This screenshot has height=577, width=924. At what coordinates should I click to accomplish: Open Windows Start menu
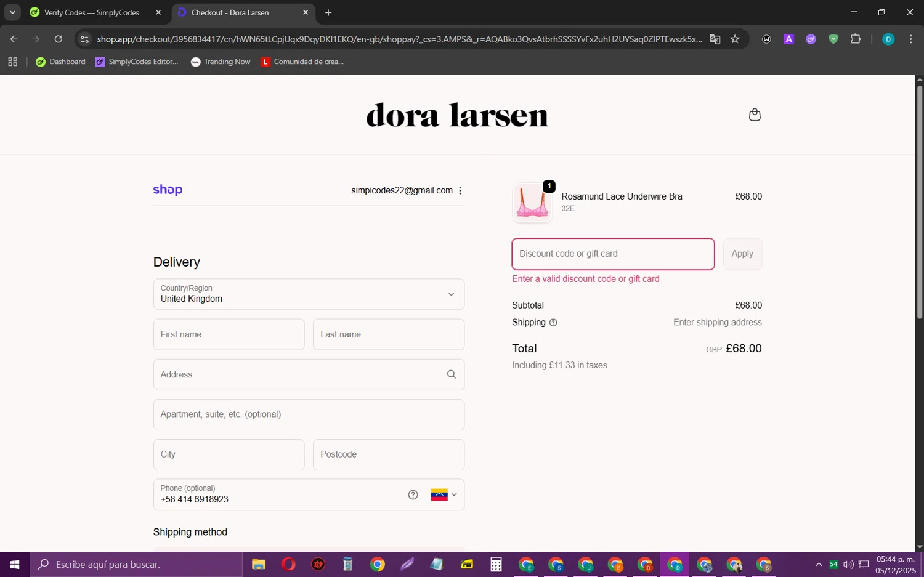tap(15, 565)
